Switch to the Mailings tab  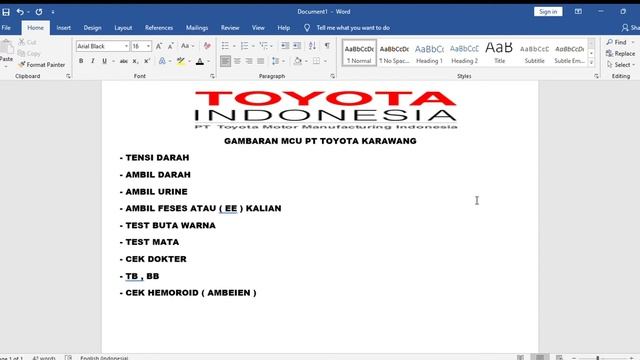197,28
